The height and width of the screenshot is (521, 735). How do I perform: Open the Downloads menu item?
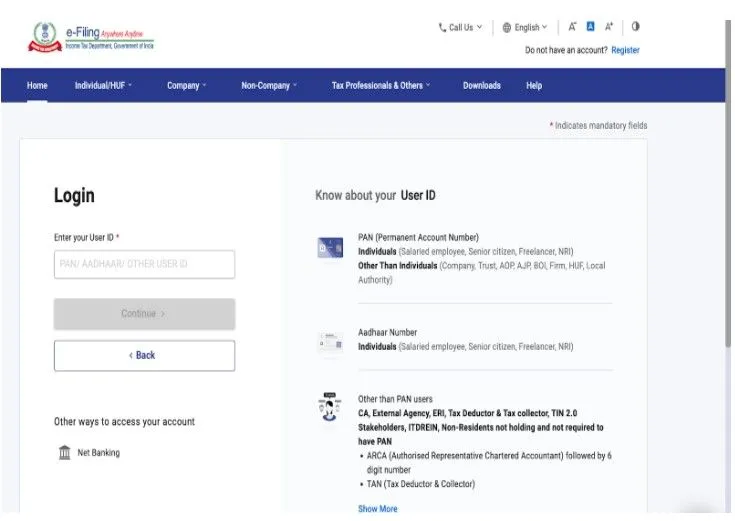click(481, 86)
